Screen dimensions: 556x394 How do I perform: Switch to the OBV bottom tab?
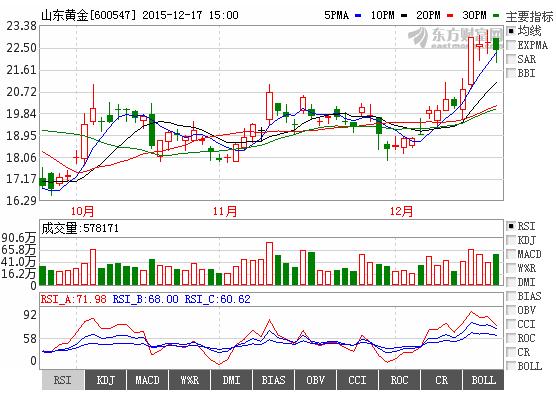pyautogui.click(x=315, y=380)
